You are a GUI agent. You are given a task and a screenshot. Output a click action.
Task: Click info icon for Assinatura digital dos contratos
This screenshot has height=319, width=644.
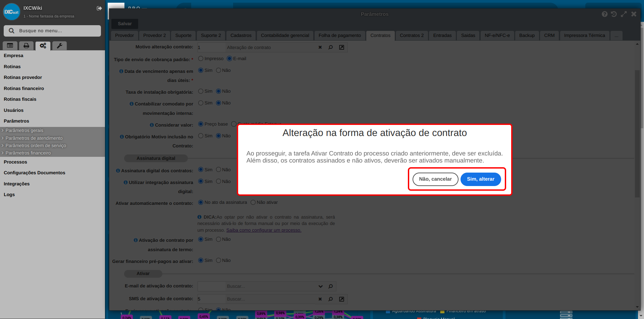click(x=118, y=171)
